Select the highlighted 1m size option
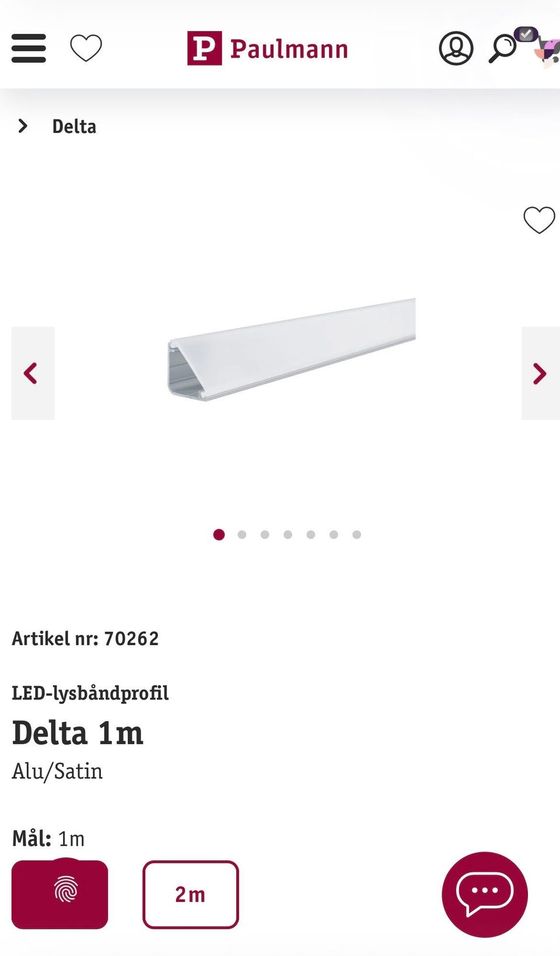Screen dimensions: 560x956 60,894
